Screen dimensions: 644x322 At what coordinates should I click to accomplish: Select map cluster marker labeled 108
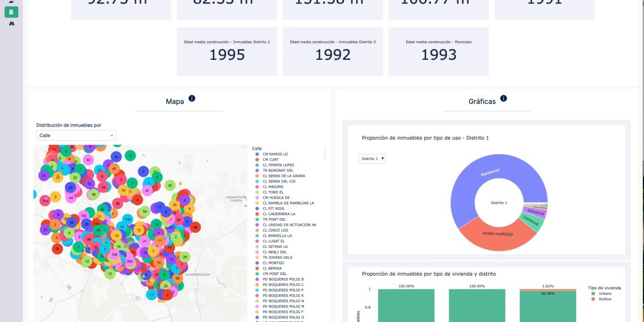(127, 220)
